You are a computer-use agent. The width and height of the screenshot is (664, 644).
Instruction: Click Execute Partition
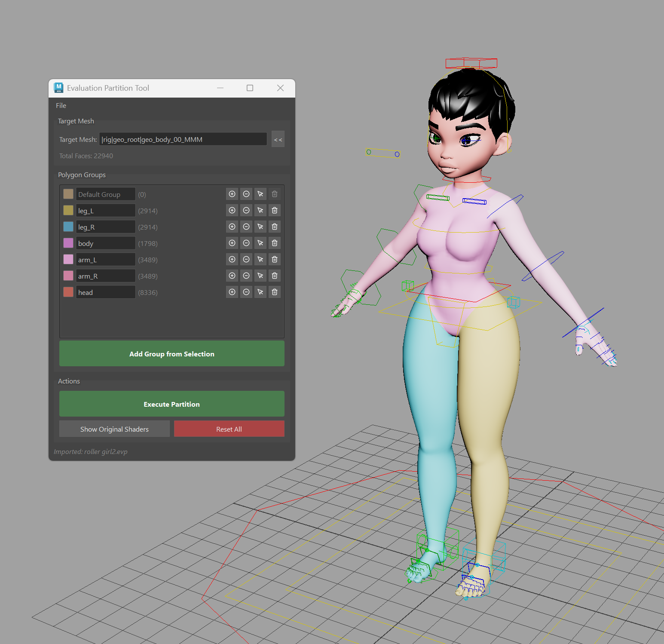point(171,404)
